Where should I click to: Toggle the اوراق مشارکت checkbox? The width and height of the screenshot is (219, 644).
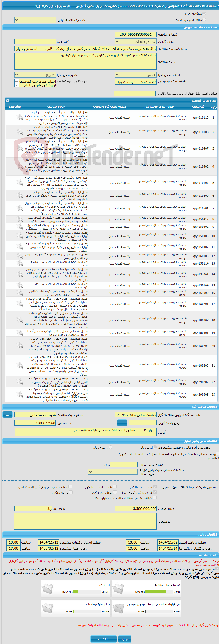tap(115, 492)
